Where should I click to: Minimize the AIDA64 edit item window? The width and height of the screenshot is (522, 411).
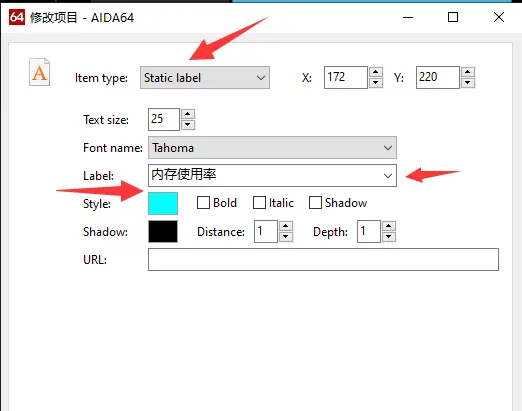(x=408, y=17)
